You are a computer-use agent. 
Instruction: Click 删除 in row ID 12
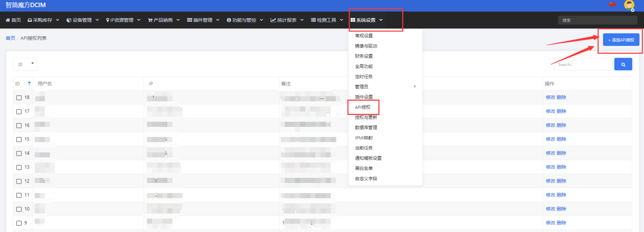561,181
